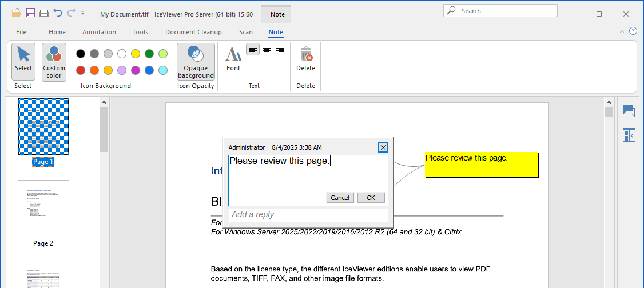Undo the last action
The height and width of the screenshot is (288, 644).
pyautogui.click(x=58, y=13)
